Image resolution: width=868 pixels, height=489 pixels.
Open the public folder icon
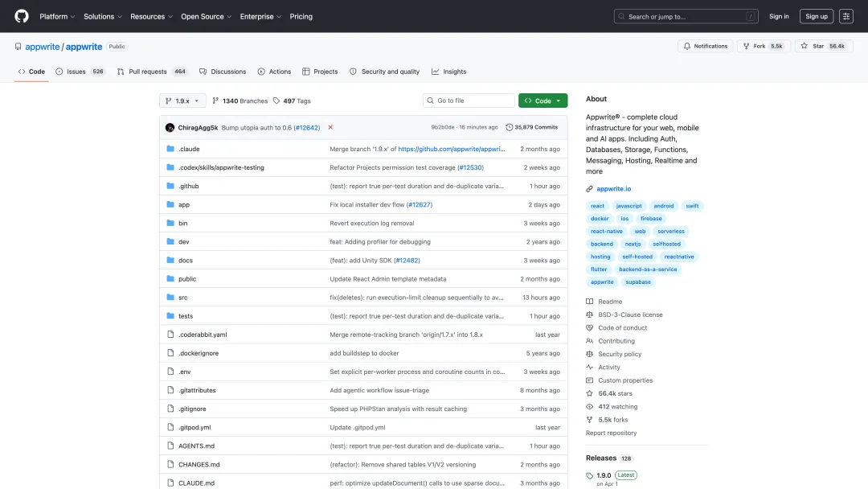click(x=170, y=278)
